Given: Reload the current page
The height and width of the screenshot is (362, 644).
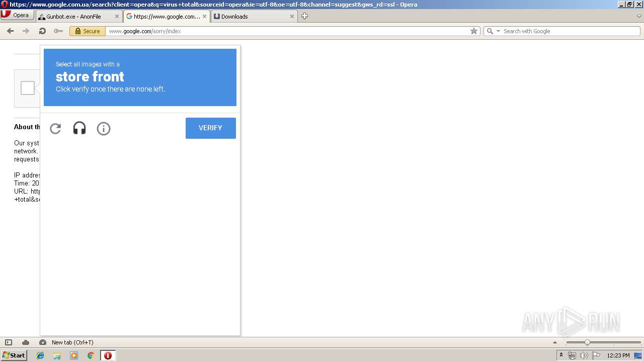Looking at the screenshot, I should point(42,31).
